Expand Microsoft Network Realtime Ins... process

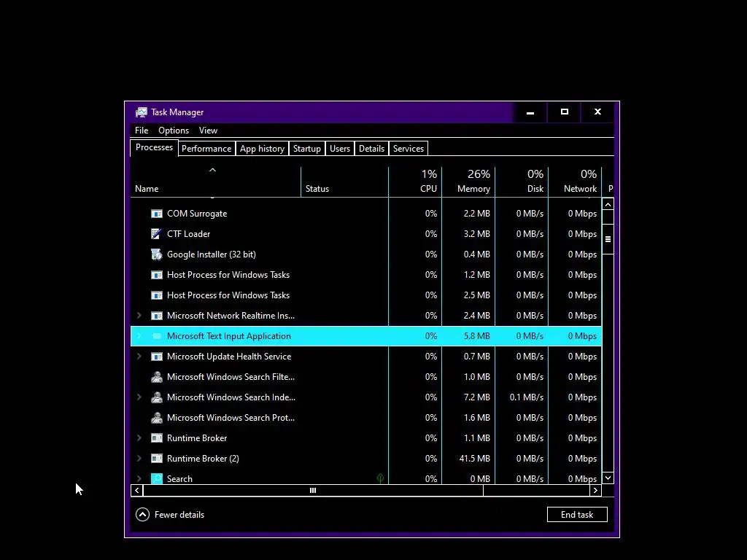[139, 316]
